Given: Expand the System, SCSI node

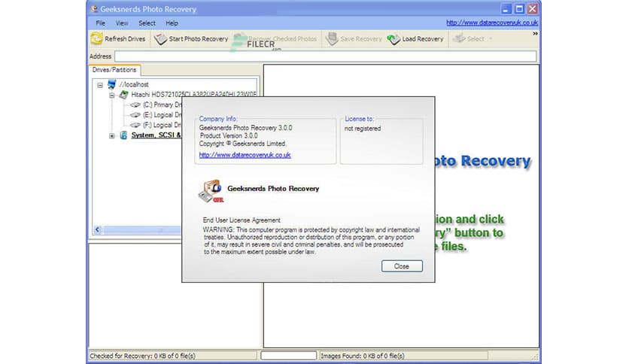Looking at the screenshot, I should (112, 135).
